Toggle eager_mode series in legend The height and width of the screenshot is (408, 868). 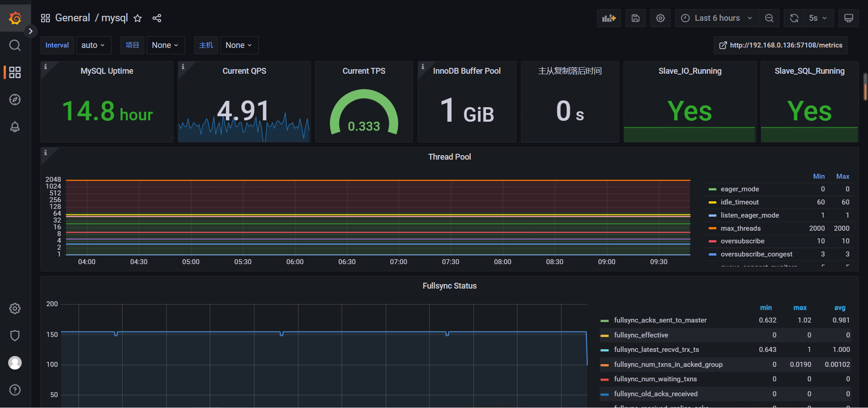pyautogui.click(x=739, y=189)
